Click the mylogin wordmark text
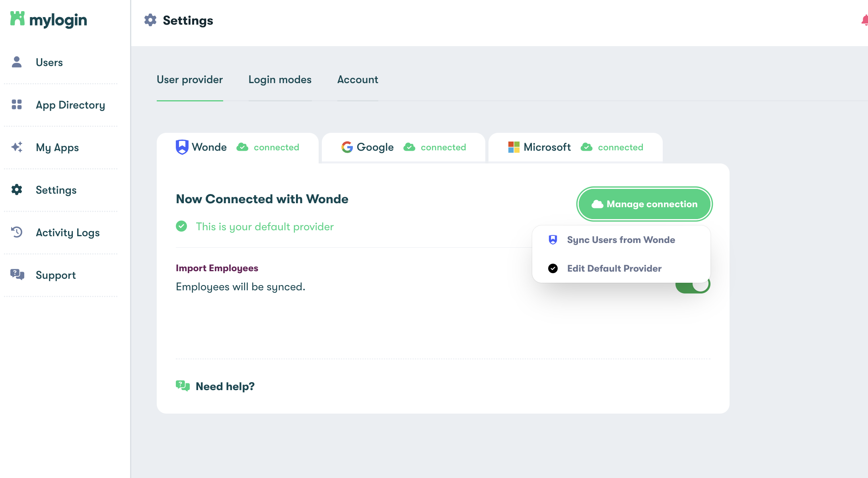Image resolution: width=868 pixels, height=478 pixels. [58, 20]
